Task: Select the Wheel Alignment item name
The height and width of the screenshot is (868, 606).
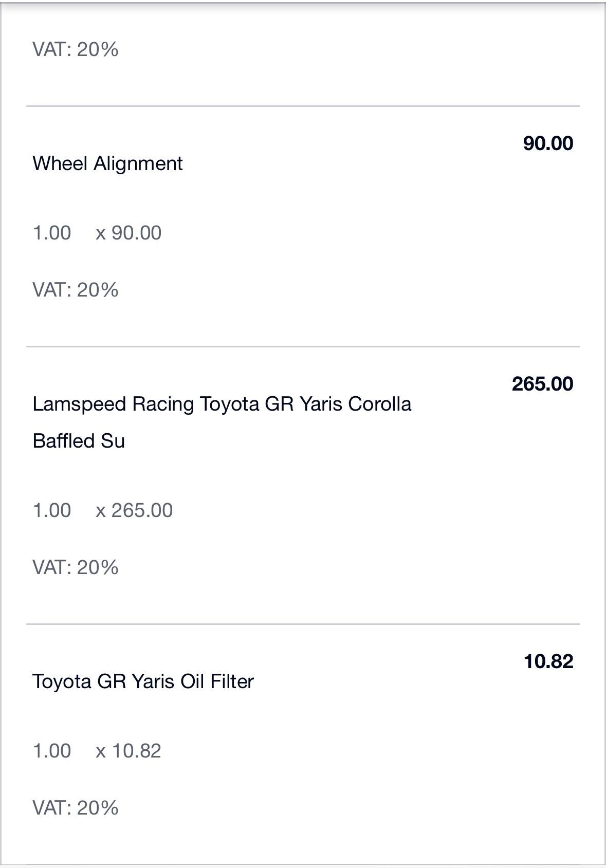Action: pos(107,163)
